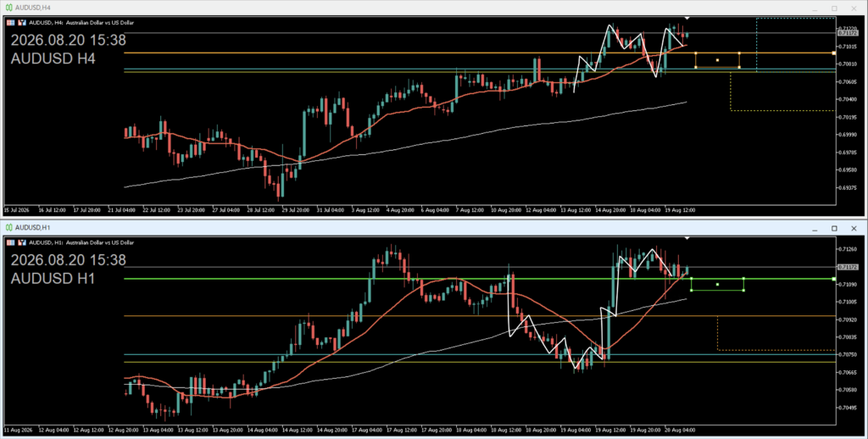Select the orange rectangle's center handle on H4
Screen dimensions: 868x439
click(717, 60)
